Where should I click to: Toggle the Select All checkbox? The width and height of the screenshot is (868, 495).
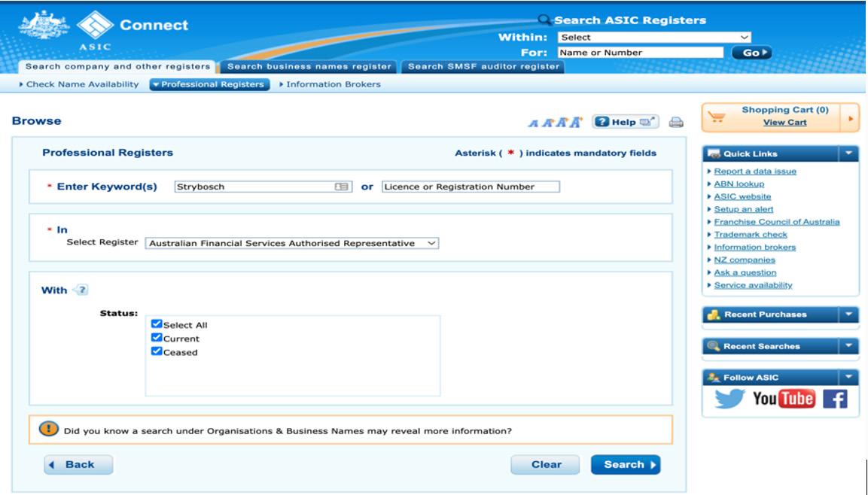[157, 324]
